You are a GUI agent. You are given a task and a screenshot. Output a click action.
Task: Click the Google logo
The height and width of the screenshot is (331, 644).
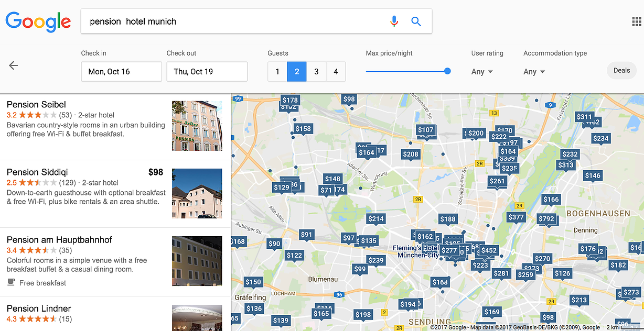[x=38, y=21]
